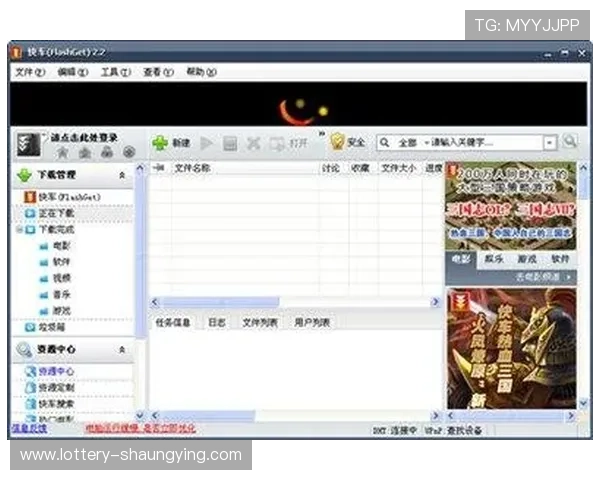This screenshot has width=600, height=480.
Task: Click the 资源中心 section magnifier icon
Action: click(x=24, y=349)
